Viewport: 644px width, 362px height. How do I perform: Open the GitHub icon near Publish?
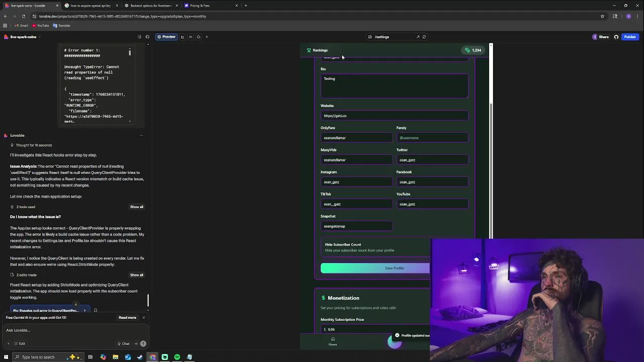click(616, 37)
